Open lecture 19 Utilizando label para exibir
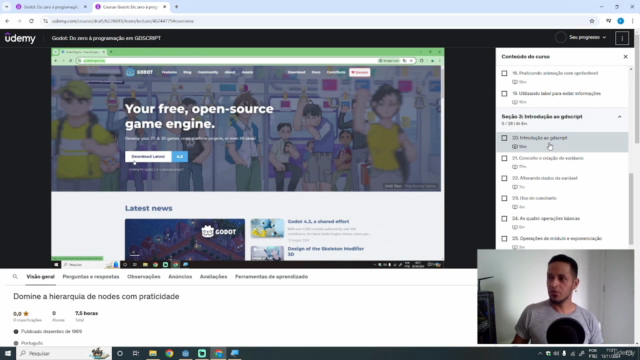640x360 pixels. tap(556, 93)
